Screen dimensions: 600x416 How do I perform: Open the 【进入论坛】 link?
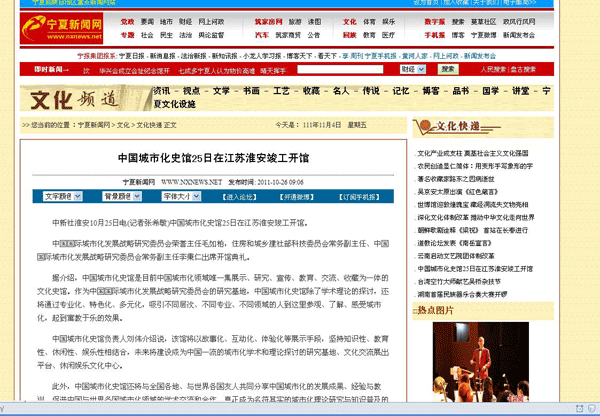[x=240, y=197]
